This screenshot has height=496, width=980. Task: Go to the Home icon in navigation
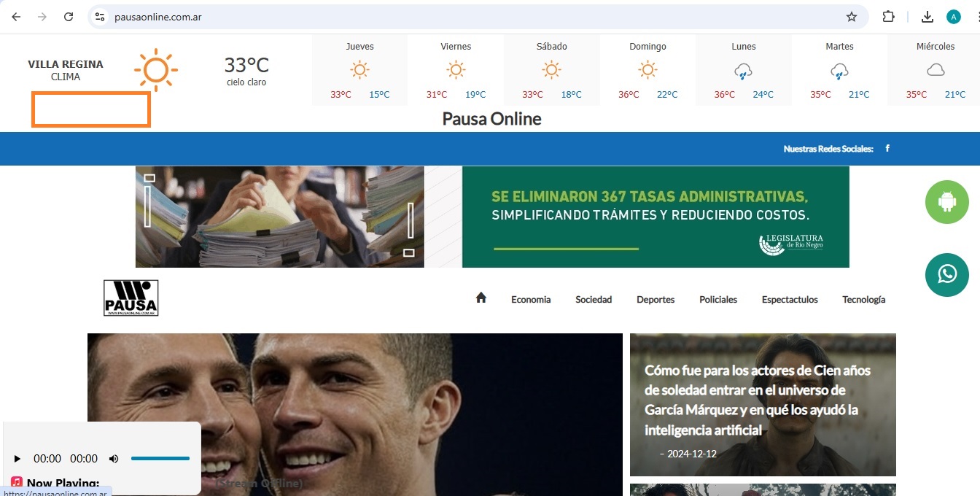(481, 298)
